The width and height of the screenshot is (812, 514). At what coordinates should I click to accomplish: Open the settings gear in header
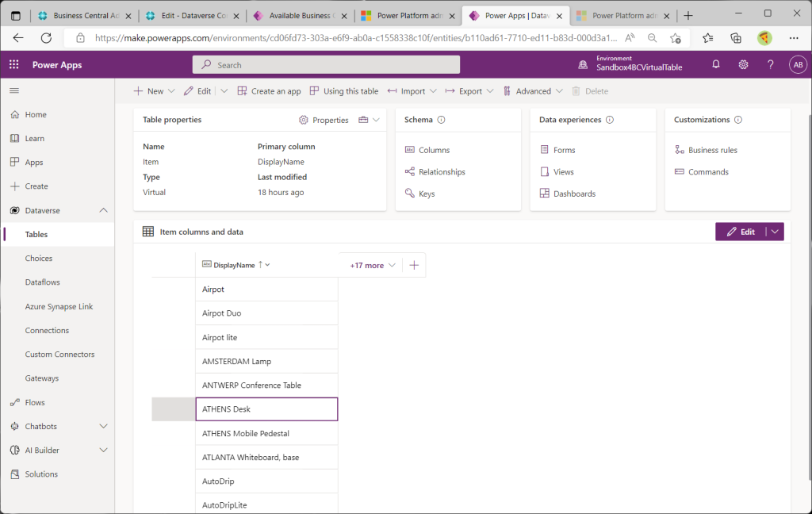[743, 65]
